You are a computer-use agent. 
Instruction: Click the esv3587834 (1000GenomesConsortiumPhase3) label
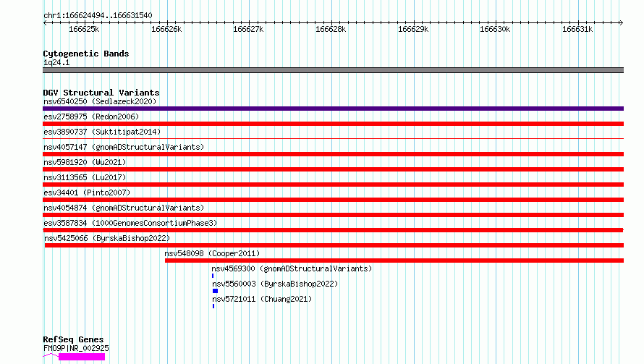point(130,223)
